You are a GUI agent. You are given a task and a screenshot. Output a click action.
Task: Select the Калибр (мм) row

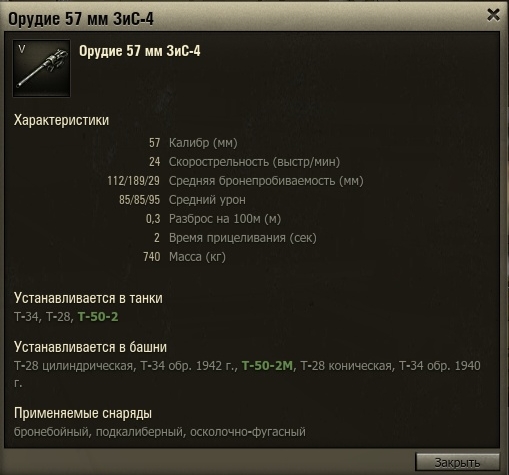(193, 143)
